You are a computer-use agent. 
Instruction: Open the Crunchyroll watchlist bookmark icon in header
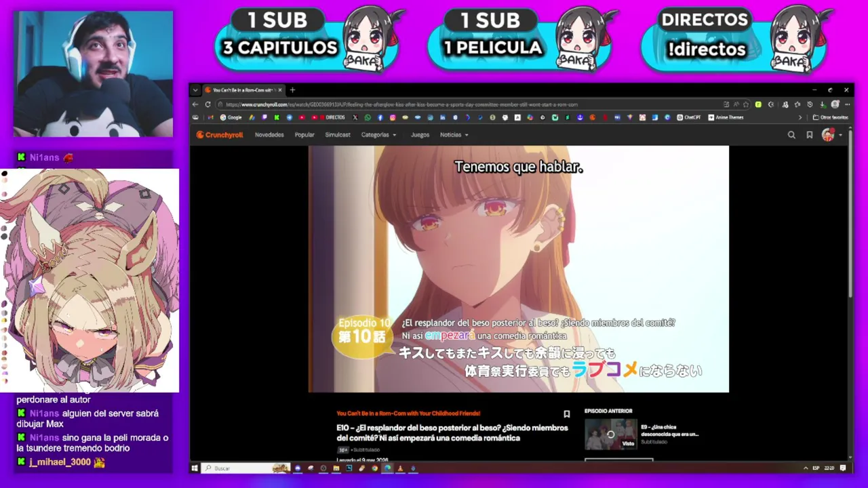point(810,135)
